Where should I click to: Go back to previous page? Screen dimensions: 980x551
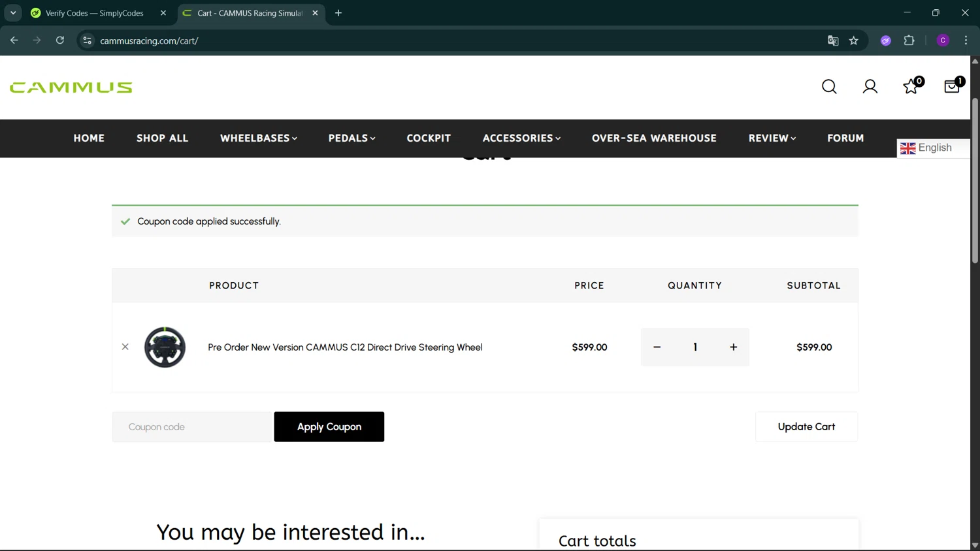coord(14,40)
